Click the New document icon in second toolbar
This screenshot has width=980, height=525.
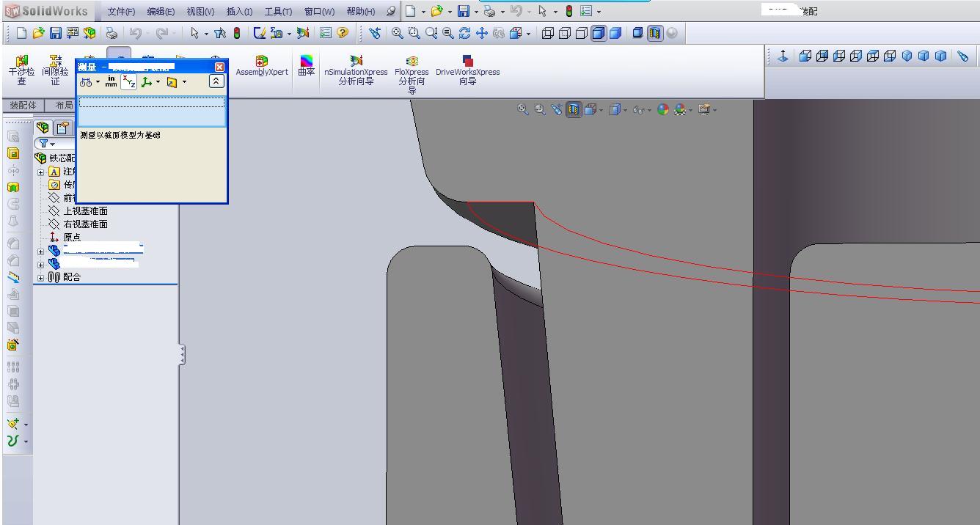tap(21, 33)
